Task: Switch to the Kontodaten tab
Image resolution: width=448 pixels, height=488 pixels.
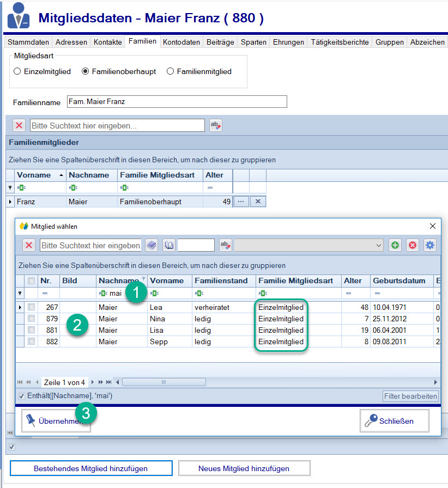Action: tap(181, 42)
